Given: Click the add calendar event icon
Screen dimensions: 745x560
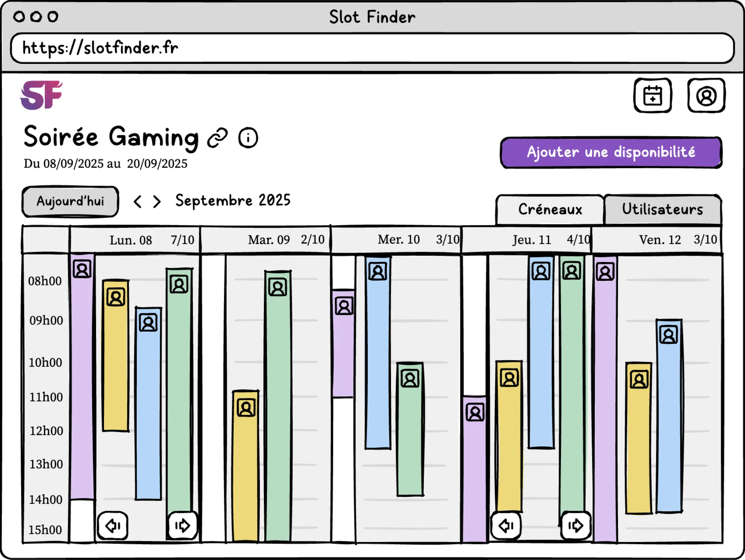Looking at the screenshot, I should pyautogui.click(x=652, y=96).
